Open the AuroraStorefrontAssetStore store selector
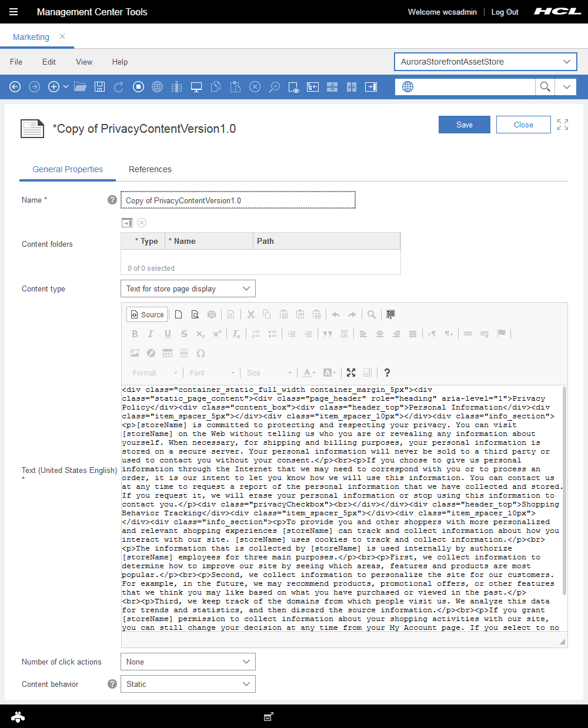588x728 pixels. coord(485,62)
